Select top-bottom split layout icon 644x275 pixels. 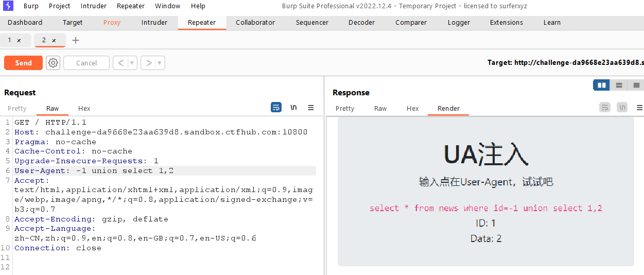click(619, 85)
